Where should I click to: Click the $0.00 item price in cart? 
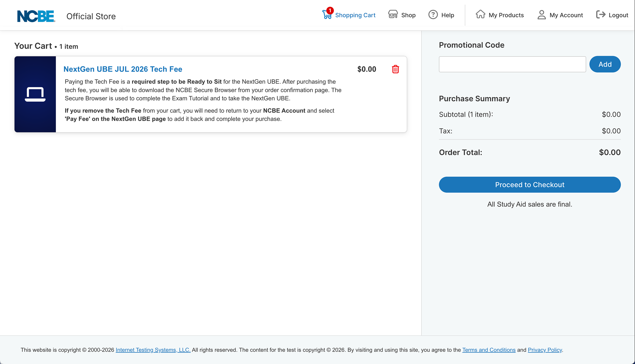[x=367, y=69]
